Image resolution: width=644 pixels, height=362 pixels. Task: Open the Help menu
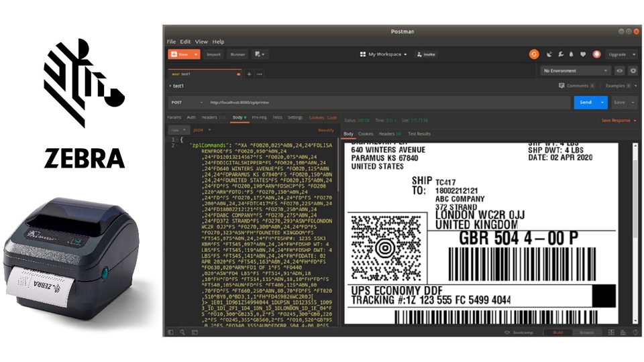218,42
